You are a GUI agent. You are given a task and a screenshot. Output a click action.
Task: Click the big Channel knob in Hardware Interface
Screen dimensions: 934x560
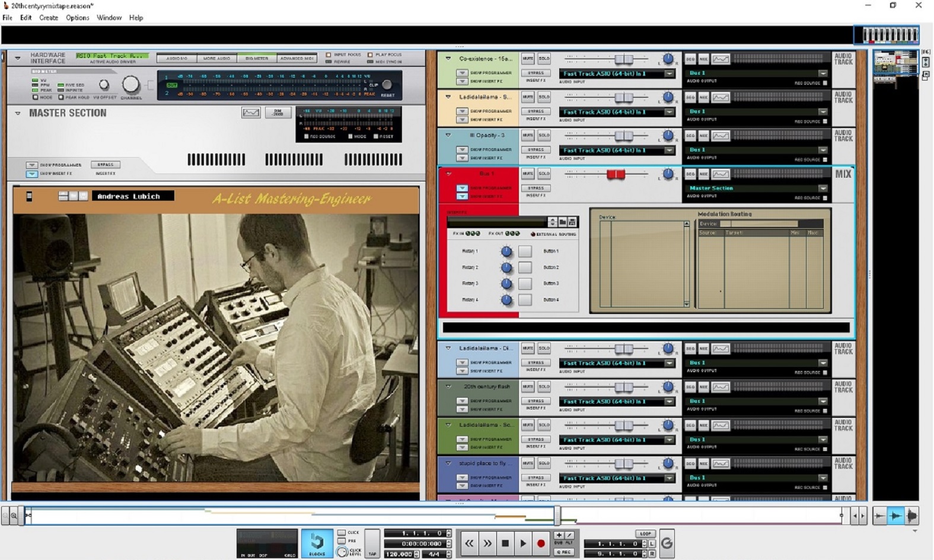click(130, 85)
